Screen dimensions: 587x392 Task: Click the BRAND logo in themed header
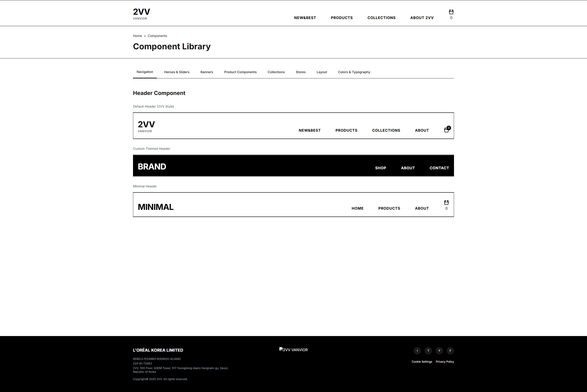[152, 167]
